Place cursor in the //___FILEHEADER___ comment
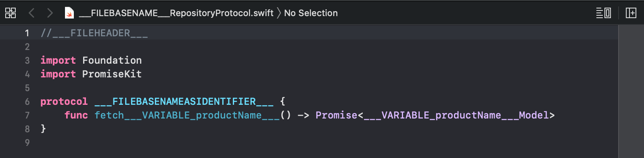644x158 pixels. 94,33
